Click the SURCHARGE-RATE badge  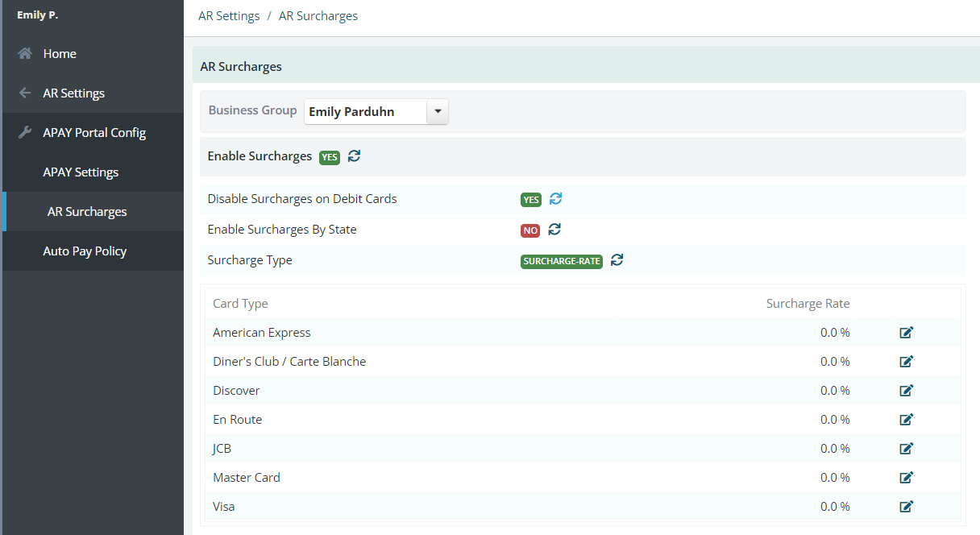coord(562,261)
